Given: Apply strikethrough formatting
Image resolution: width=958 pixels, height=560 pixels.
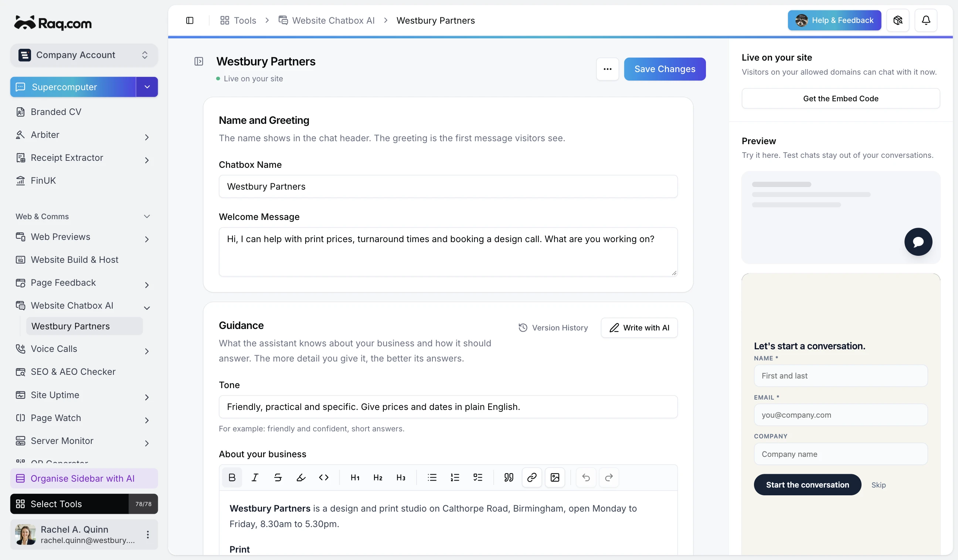Looking at the screenshot, I should [278, 478].
